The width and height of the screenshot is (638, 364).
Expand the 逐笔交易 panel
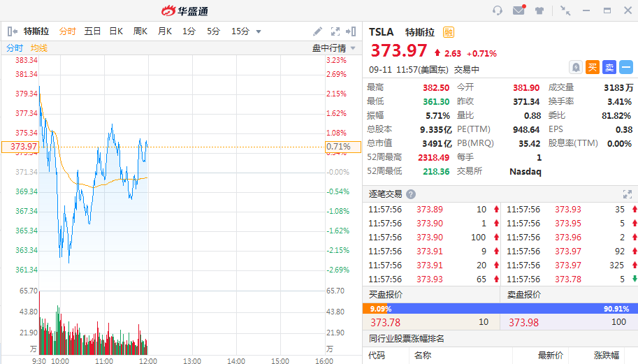(x=627, y=194)
